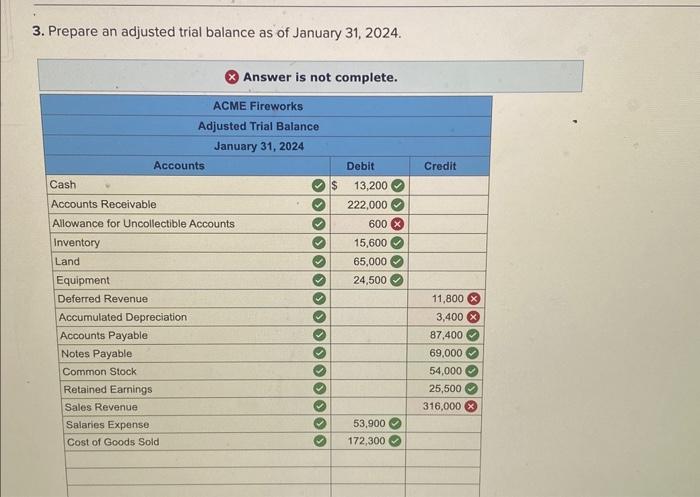Click the 13,200 debit amount for Cash

click(371, 185)
